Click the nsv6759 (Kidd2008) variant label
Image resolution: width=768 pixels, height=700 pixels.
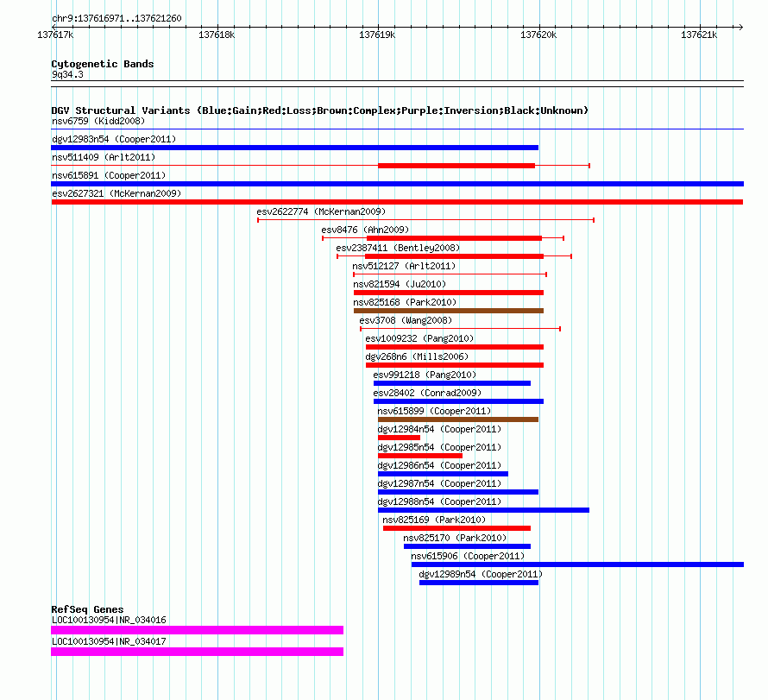[x=98, y=121]
